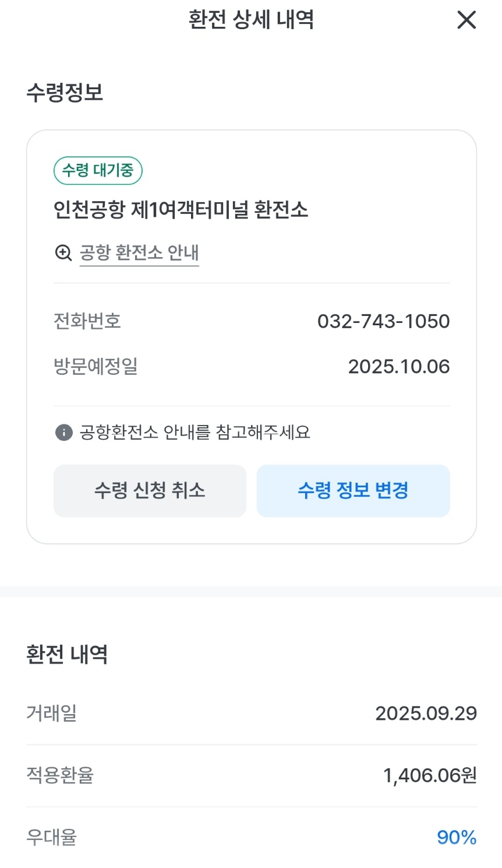The width and height of the screenshot is (502, 868).
Task: Tap the visit date 2025.10.06
Action: (398, 367)
